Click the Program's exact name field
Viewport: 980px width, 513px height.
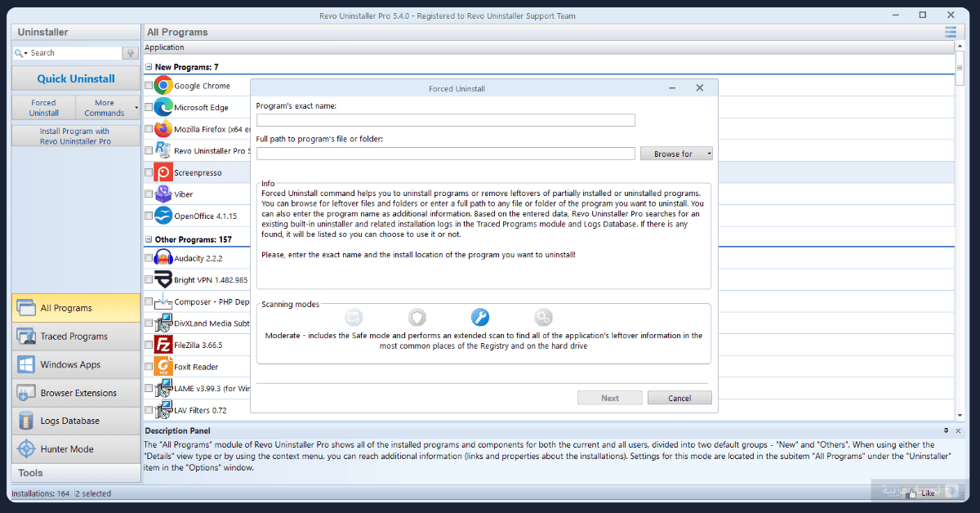click(x=445, y=120)
